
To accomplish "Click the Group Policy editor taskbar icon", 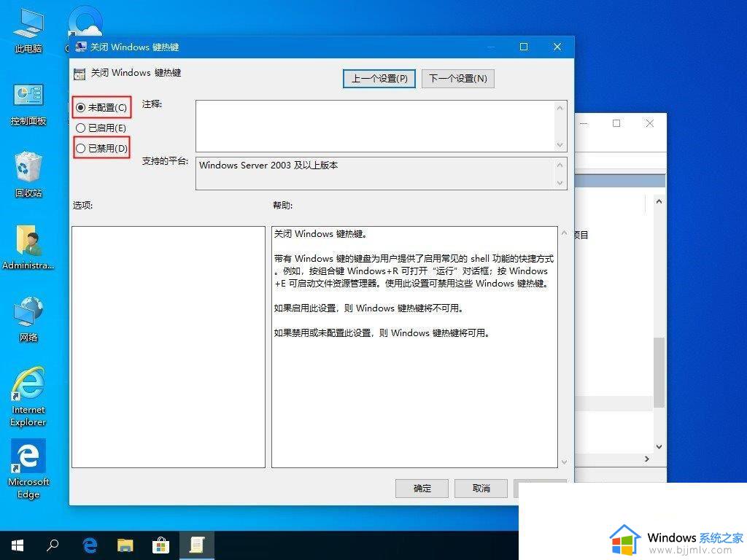I will [x=197, y=545].
